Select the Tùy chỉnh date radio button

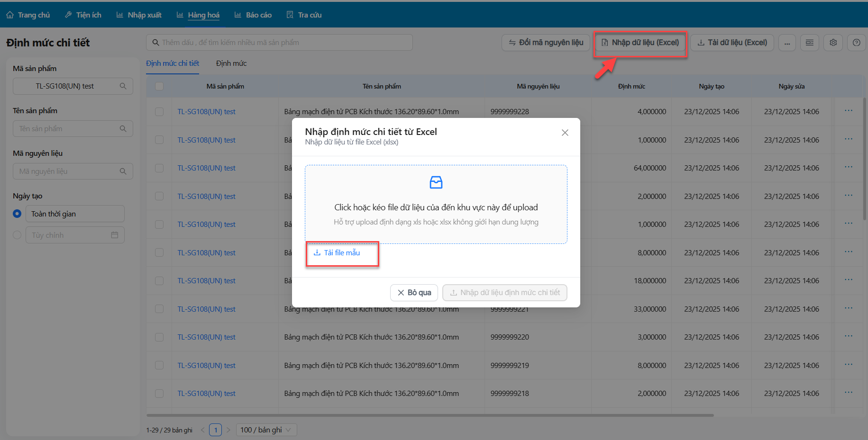(17, 235)
